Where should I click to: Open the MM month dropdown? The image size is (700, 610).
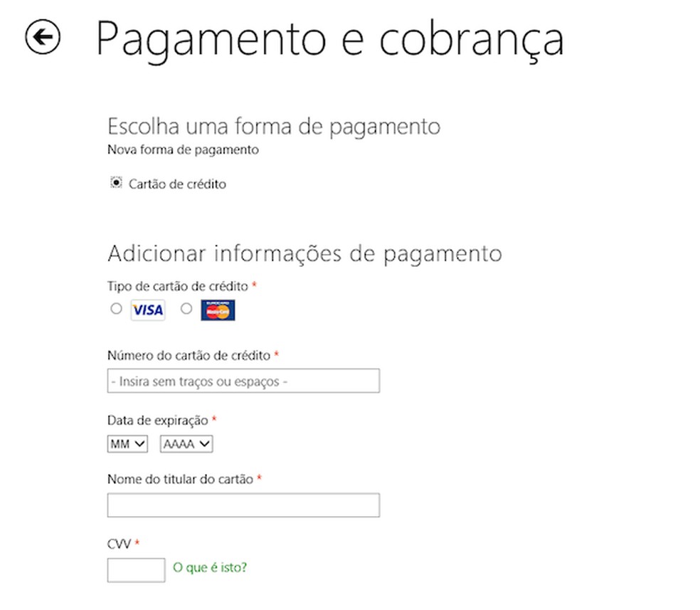tap(127, 443)
